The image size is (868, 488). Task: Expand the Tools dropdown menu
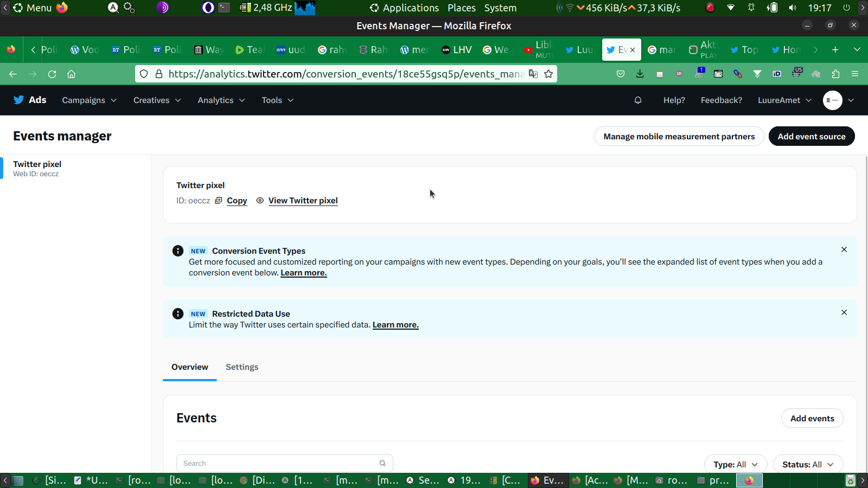(278, 100)
